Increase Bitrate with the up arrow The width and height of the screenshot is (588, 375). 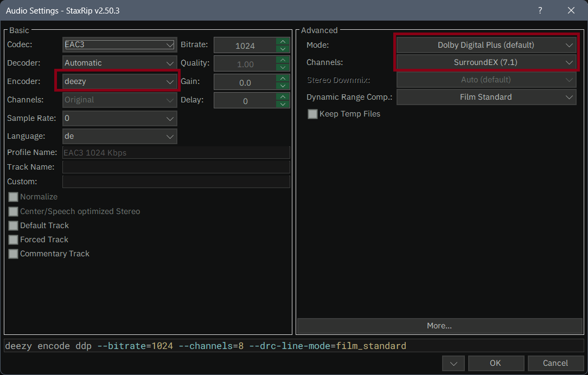(283, 42)
